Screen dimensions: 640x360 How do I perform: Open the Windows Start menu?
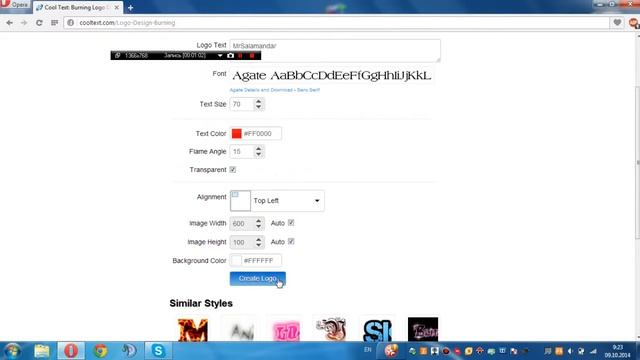[12, 351]
